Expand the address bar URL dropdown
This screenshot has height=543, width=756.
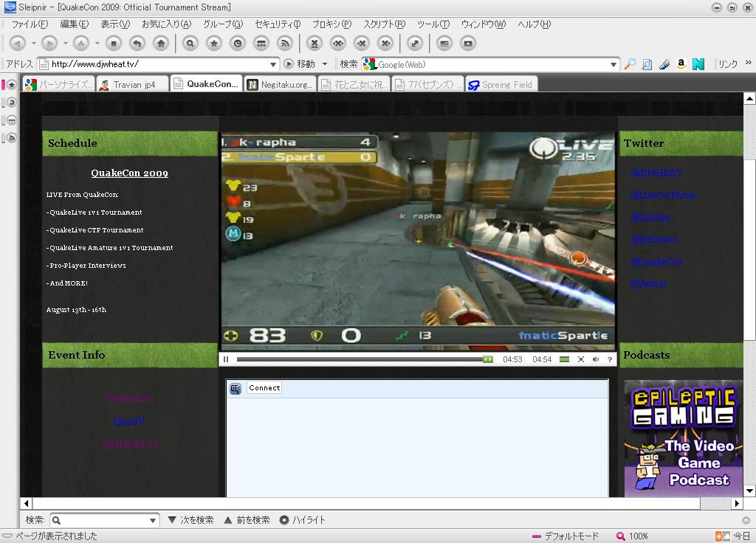pyautogui.click(x=273, y=64)
